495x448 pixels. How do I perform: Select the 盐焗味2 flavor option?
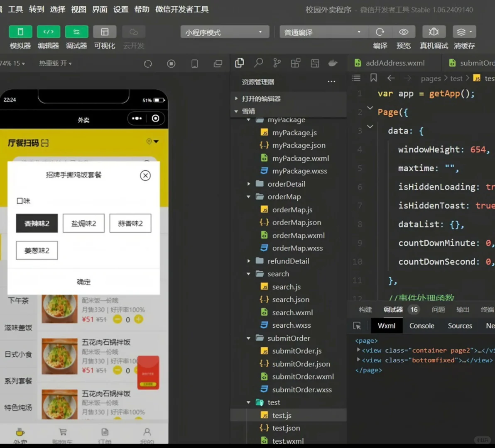coord(83,223)
